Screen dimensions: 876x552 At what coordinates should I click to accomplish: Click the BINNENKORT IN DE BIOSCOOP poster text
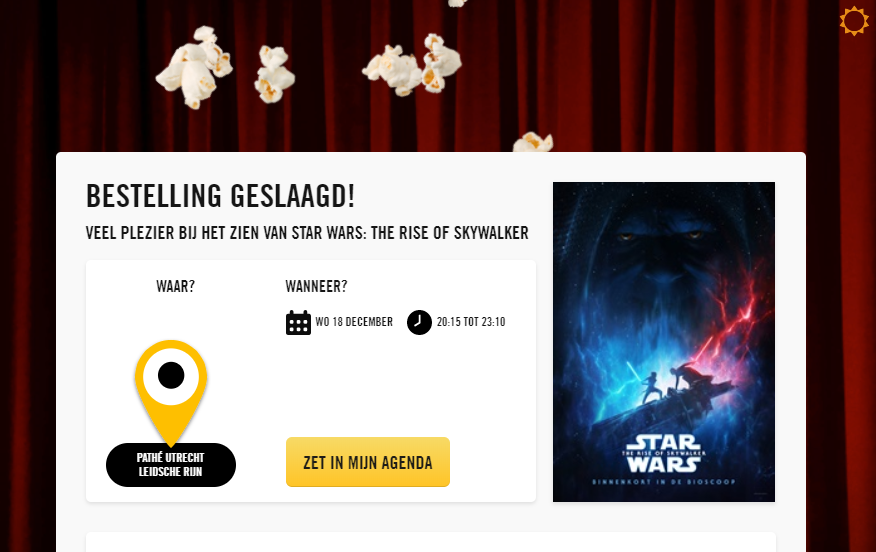pos(664,482)
